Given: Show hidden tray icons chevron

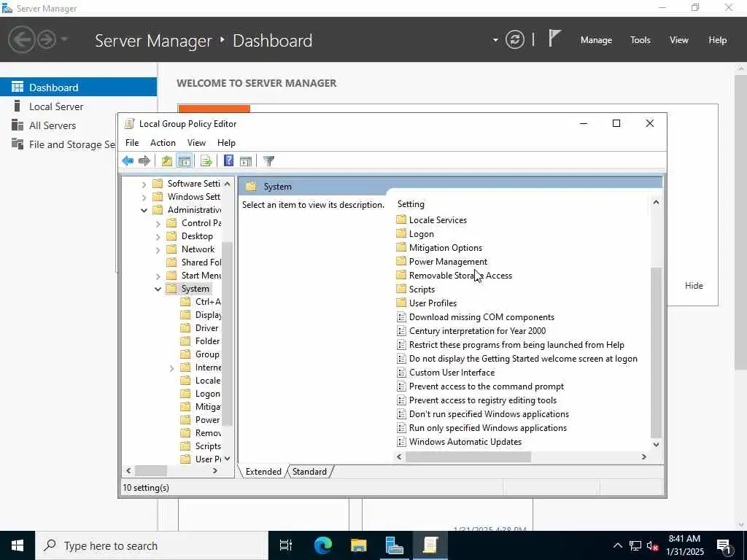Looking at the screenshot, I should 617,545.
